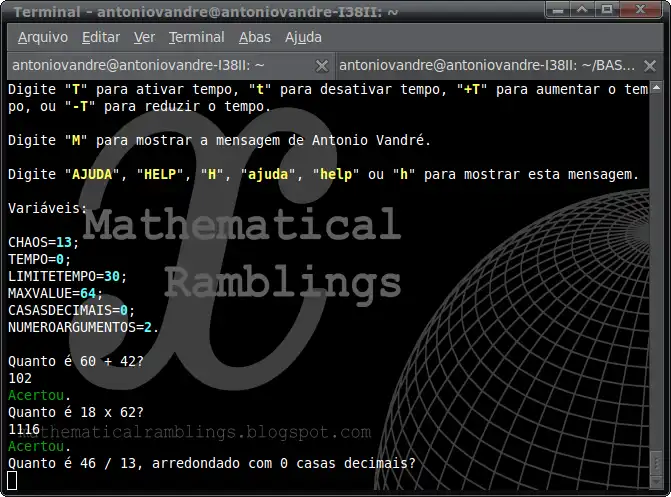The image size is (671, 497).
Task: Click the answer '102'
Action: pos(20,378)
